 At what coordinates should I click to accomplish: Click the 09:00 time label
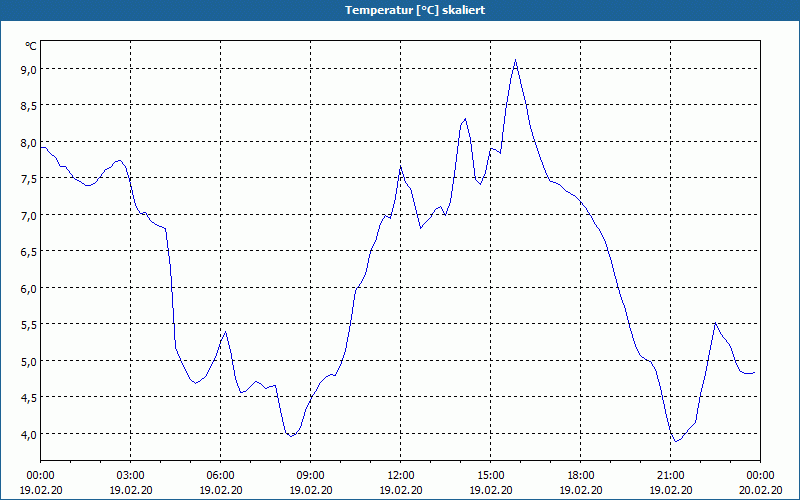pos(311,476)
